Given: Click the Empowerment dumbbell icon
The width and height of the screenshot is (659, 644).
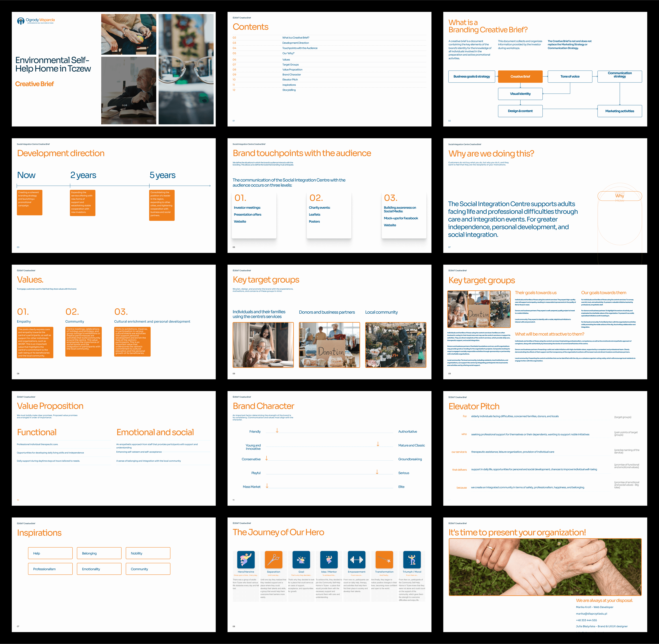Looking at the screenshot, I should point(356,559).
